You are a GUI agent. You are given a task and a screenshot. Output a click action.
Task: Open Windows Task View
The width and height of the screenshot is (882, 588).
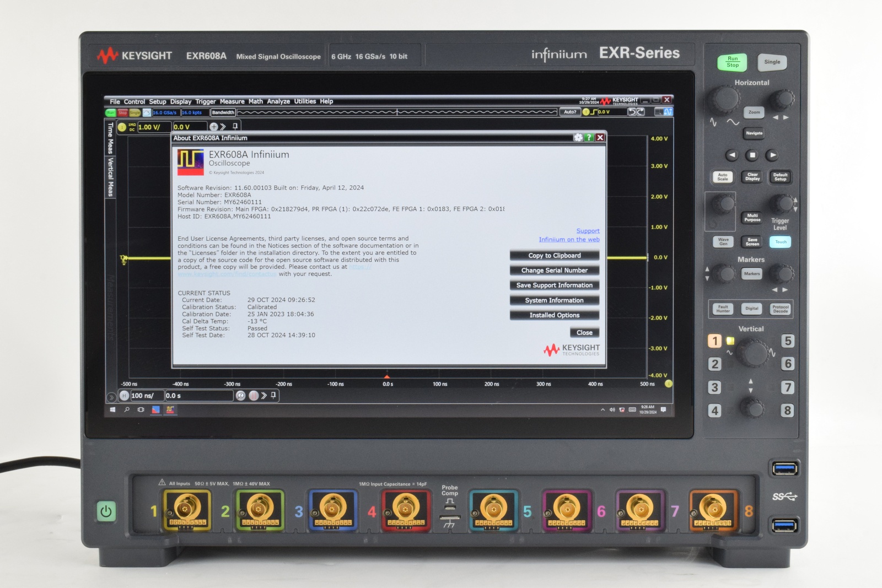(141, 410)
